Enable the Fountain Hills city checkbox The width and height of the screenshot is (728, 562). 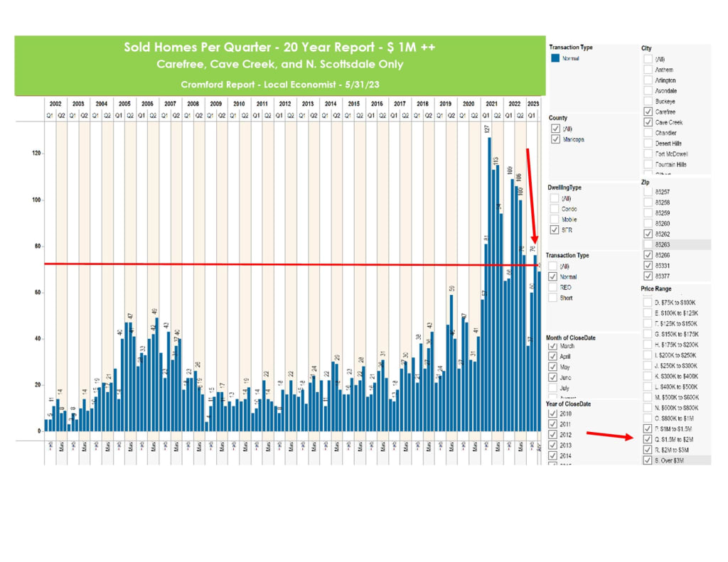648,164
